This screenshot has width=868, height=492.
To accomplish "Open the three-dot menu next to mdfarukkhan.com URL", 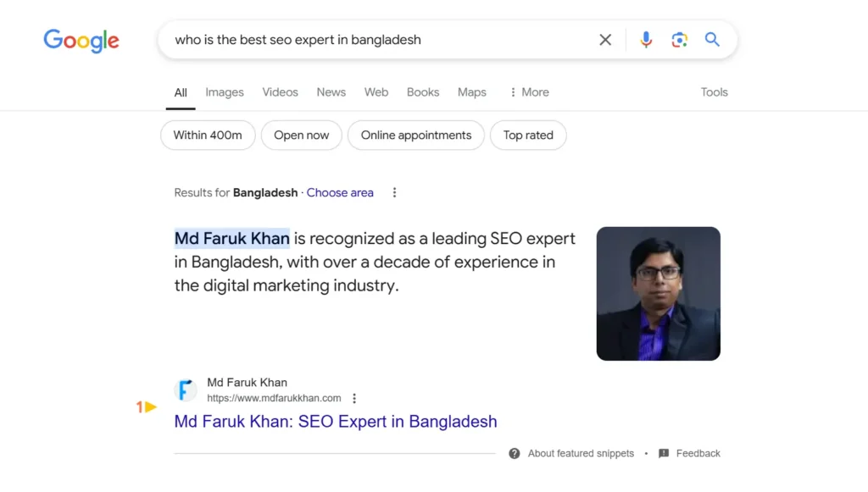I will 354,399.
